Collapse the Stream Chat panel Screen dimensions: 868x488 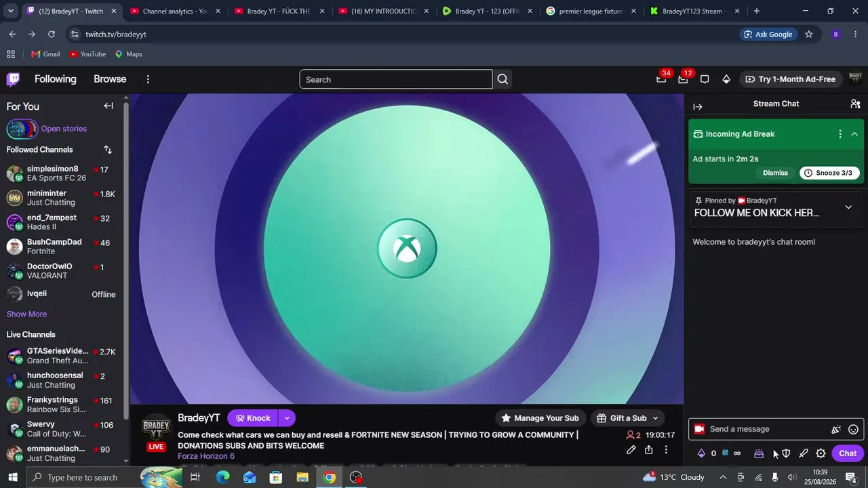(x=698, y=106)
